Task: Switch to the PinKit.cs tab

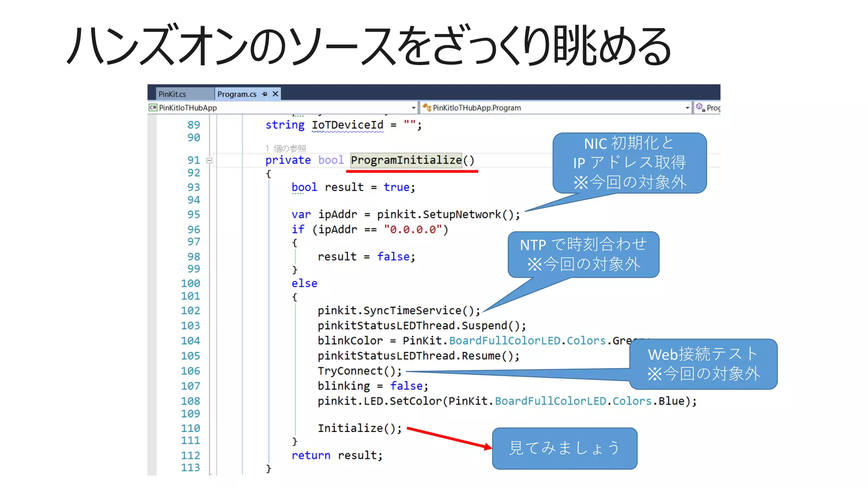Action: click(172, 94)
